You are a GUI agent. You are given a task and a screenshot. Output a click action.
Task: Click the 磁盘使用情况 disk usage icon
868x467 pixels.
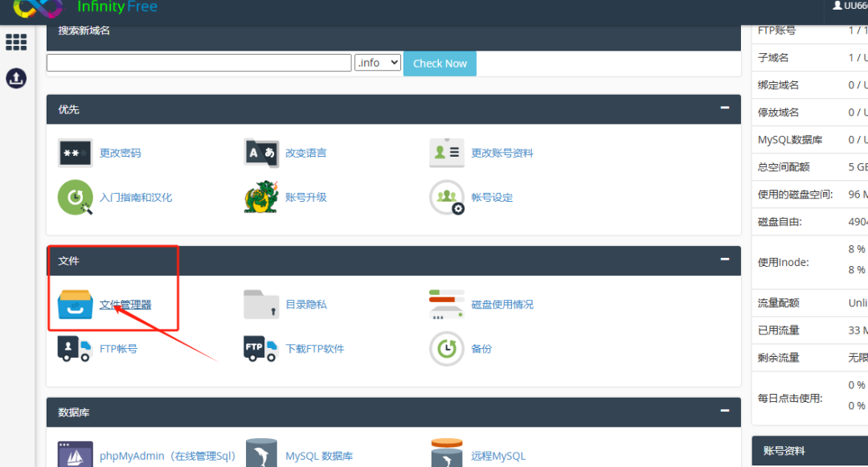[447, 305]
